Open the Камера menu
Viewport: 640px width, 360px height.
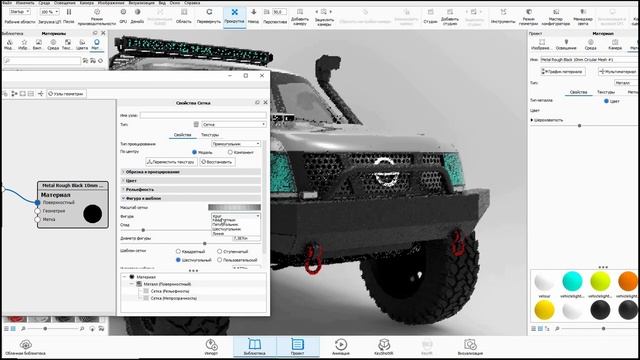87,3
